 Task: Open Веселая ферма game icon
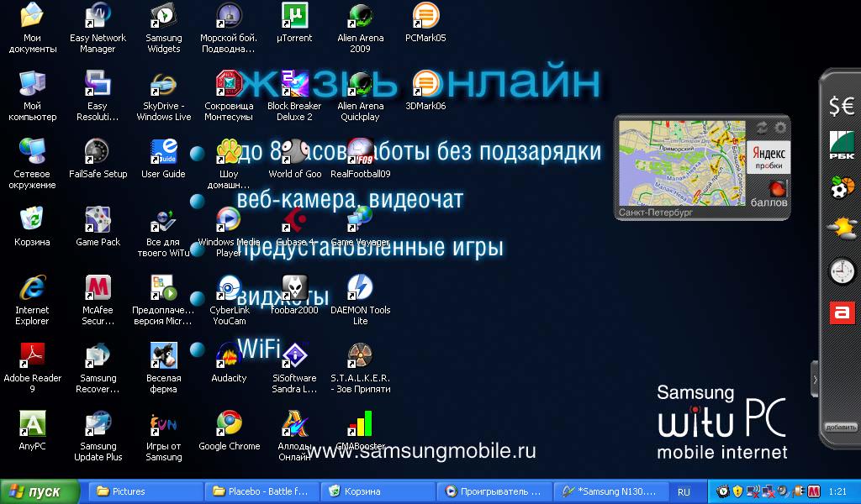point(164,355)
